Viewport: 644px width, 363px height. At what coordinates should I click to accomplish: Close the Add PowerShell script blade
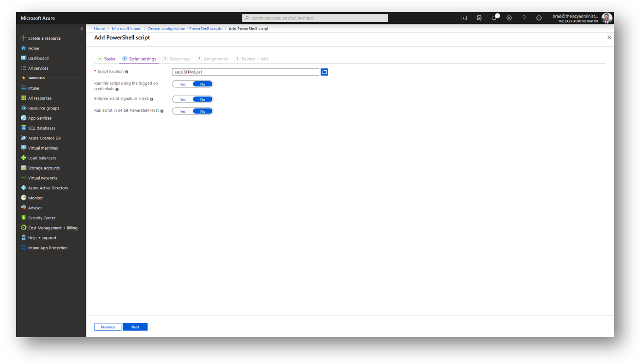609,37
